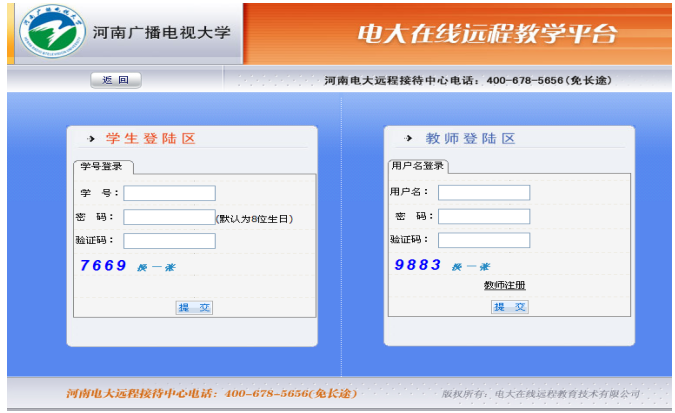Click the Henan Radio & TV University logo
The width and height of the screenshot is (675, 413).
point(52,31)
